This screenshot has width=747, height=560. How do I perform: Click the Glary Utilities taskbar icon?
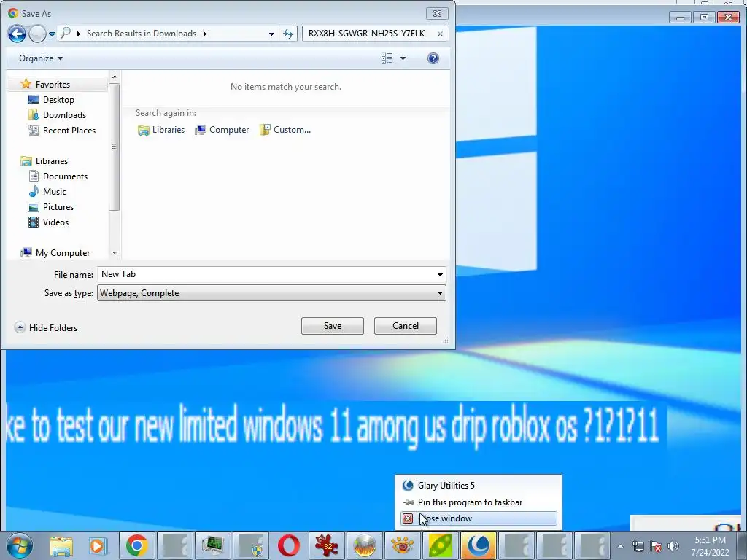pos(479,545)
